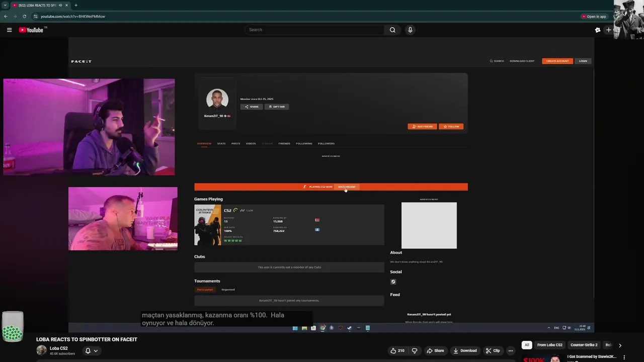Click the YouTube Create plus icon

pyautogui.click(x=608, y=30)
